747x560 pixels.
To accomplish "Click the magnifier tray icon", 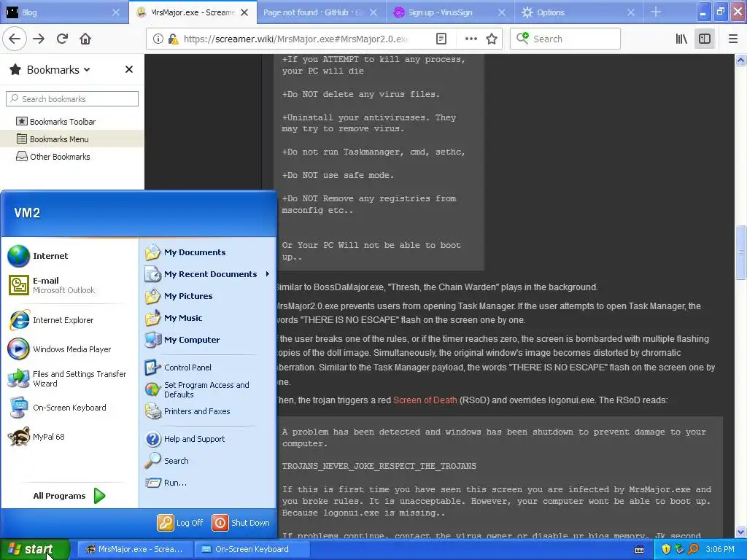I will point(693,549).
